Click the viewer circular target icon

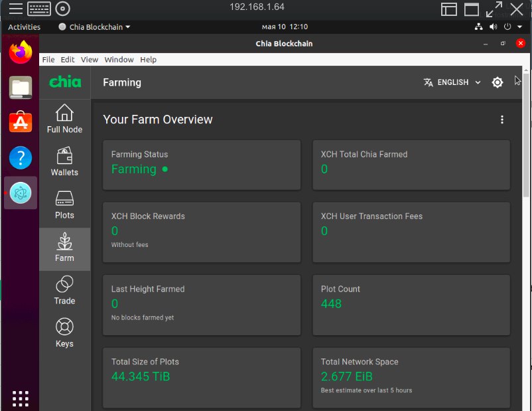click(x=62, y=9)
